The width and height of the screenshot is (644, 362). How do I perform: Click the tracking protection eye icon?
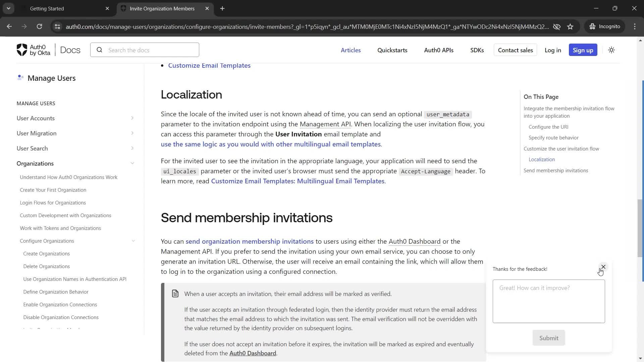(x=557, y=26)
